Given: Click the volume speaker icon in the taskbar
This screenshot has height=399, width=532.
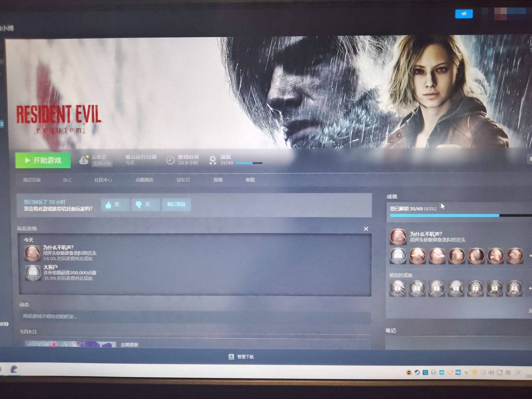Looking at the screenshot, I should [x=491, y=372].
